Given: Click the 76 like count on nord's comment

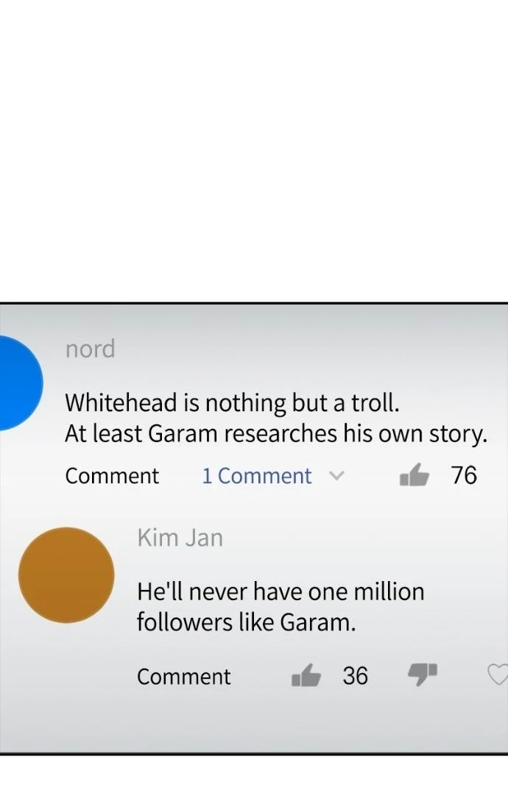Looking at the screenshot, I should 463,475.
